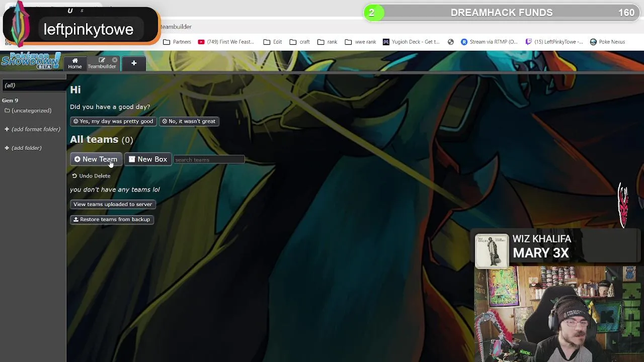Viewport: 644px width, 362px height.
Task: Open a new tab with plus button
Action: [134, 63]
